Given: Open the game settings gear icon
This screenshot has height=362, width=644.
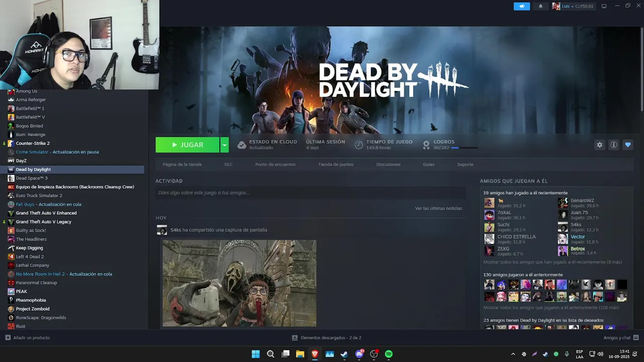Looking at the screenshot, I should [x=599, y=145].
